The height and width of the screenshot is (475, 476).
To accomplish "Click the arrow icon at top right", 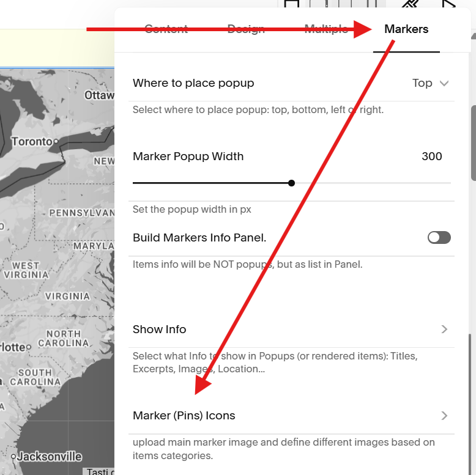I will (448, 4).
